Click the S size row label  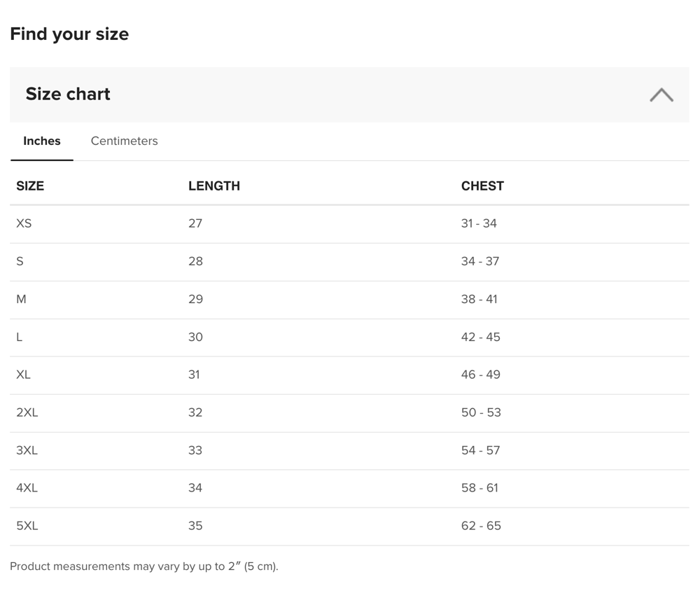tap(20, 261)
